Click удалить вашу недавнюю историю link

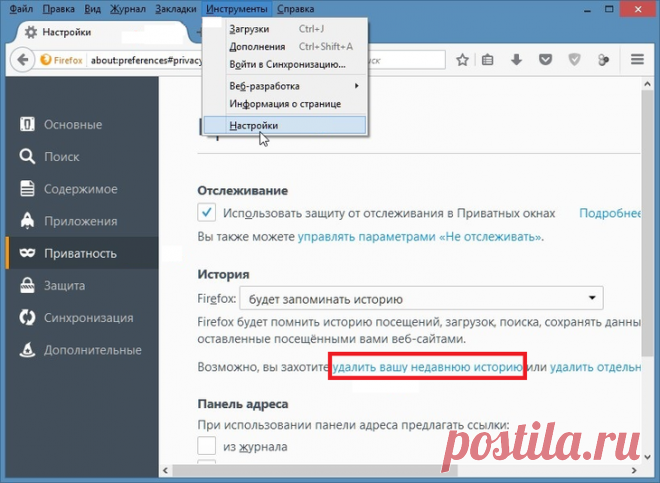tap(427, 367)
